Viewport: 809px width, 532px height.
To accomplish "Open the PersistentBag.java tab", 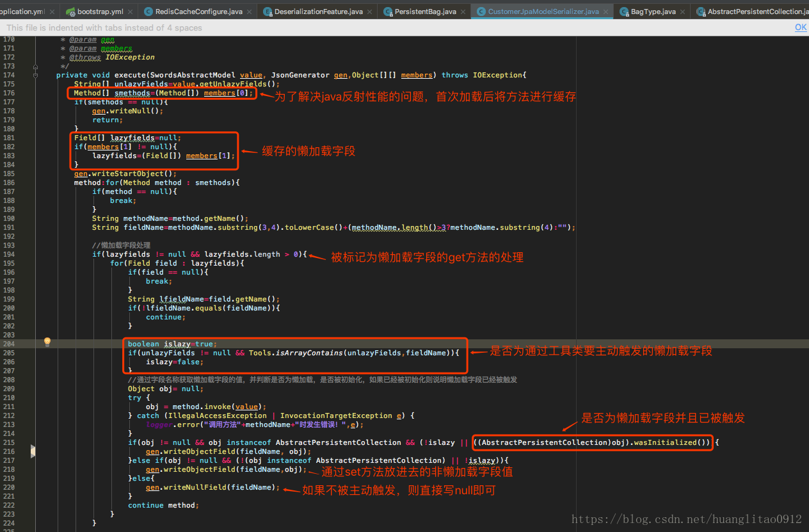I will click(x=425, y=12).
